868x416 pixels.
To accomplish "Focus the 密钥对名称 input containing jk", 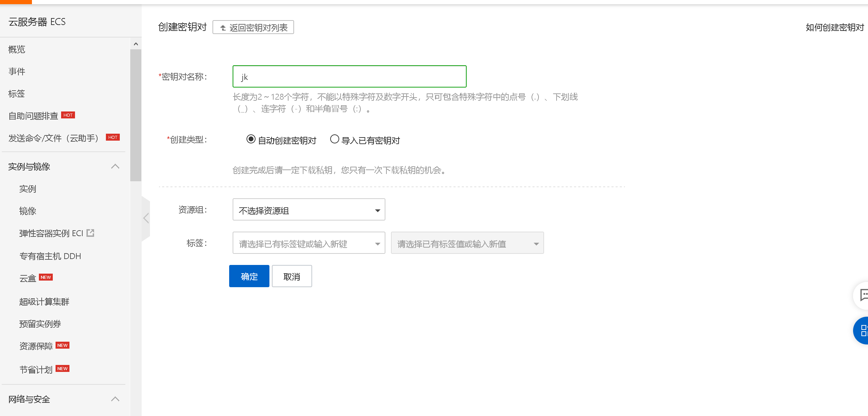I will point(349,76).
